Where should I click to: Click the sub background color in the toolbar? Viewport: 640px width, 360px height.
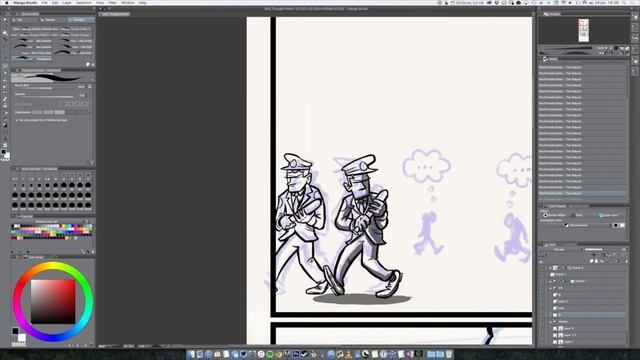pyautogui.click(x=7, y=156)
